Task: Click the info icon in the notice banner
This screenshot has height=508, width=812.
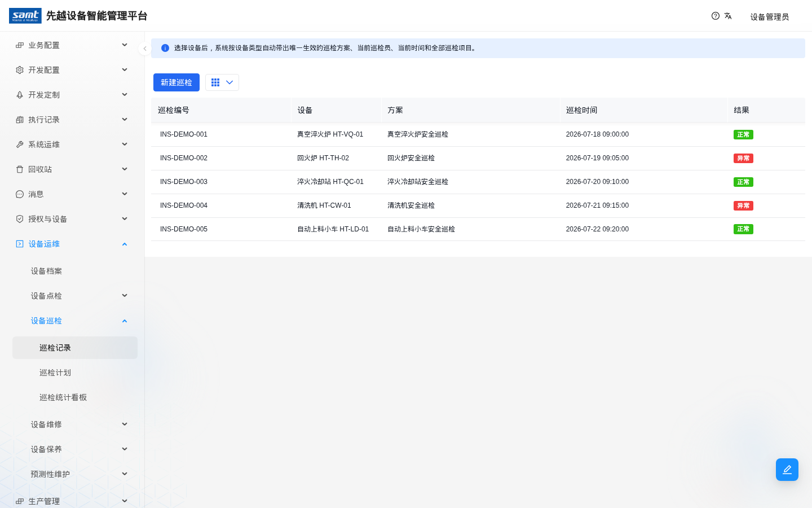Action: point(165,48)
